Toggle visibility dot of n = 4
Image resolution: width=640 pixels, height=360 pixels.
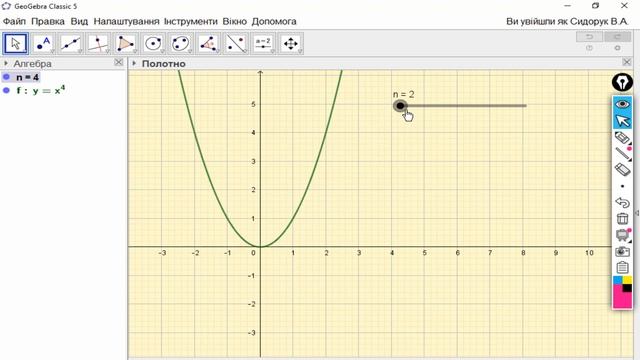pos(6,77)
